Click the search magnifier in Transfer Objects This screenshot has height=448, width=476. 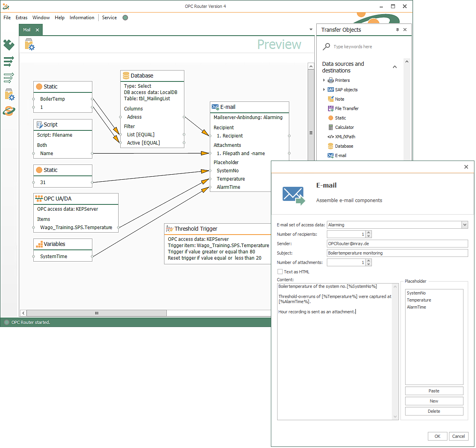[x=326, y=47]
